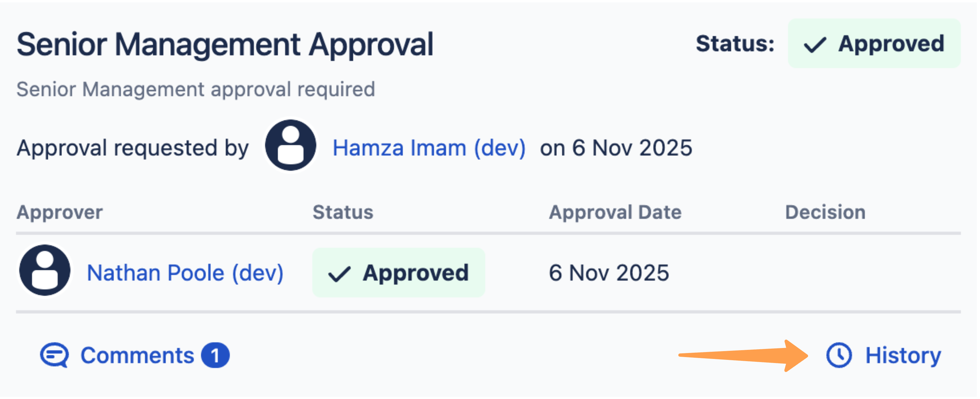Click the Senior Management Approval heading

pyautogui.click(x=225, y=44)
